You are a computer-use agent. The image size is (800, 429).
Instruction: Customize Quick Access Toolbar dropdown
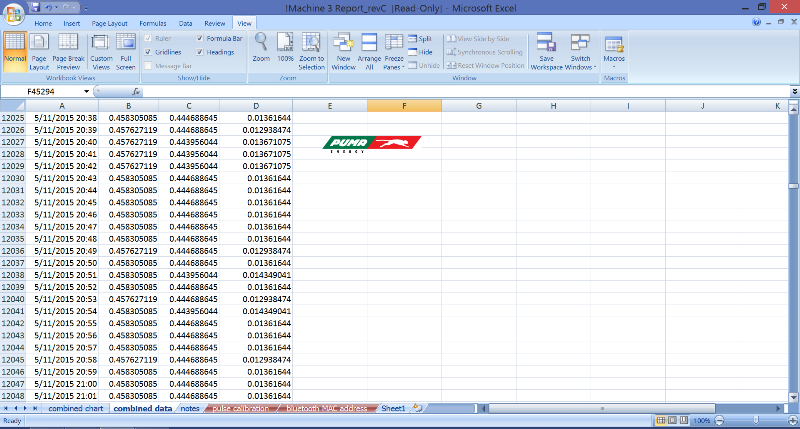[x=86, y=8]
